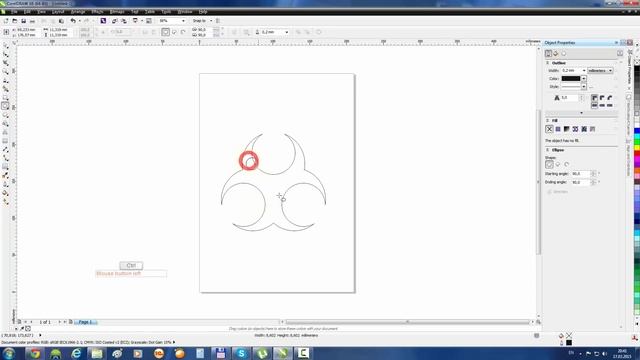Click the New document icon in the toolbar

[6, 21]
